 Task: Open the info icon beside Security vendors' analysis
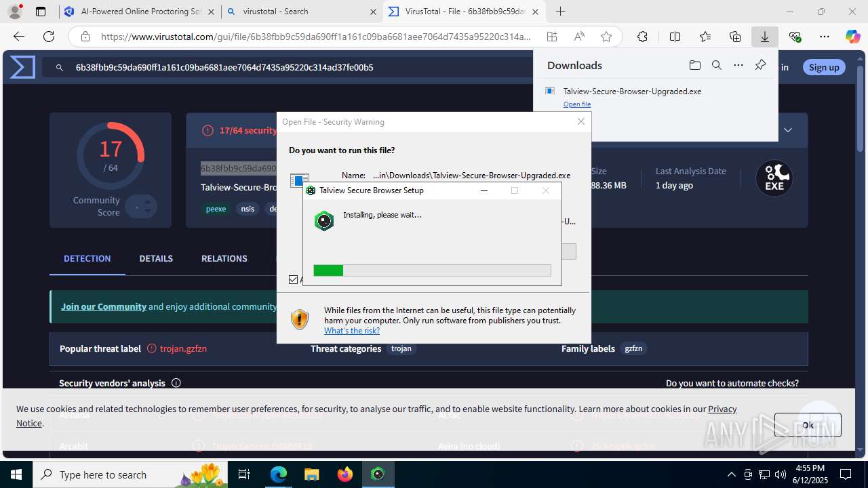(x=176, y=383)
